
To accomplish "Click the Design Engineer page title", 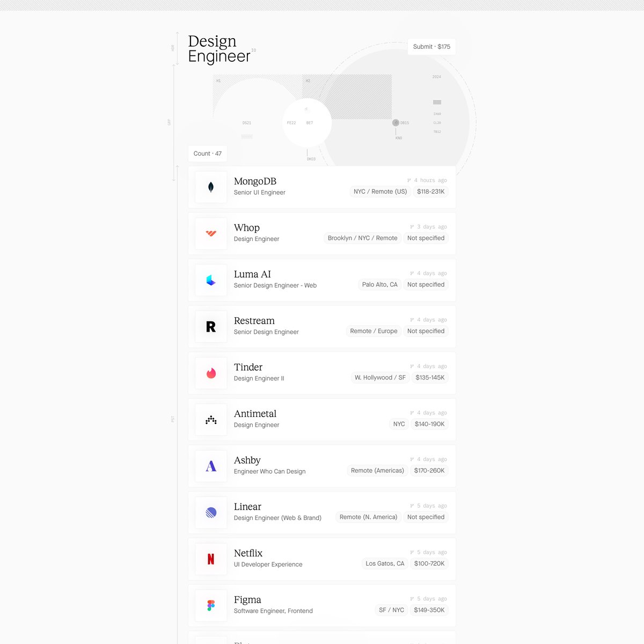I will (x=219, y=49).
